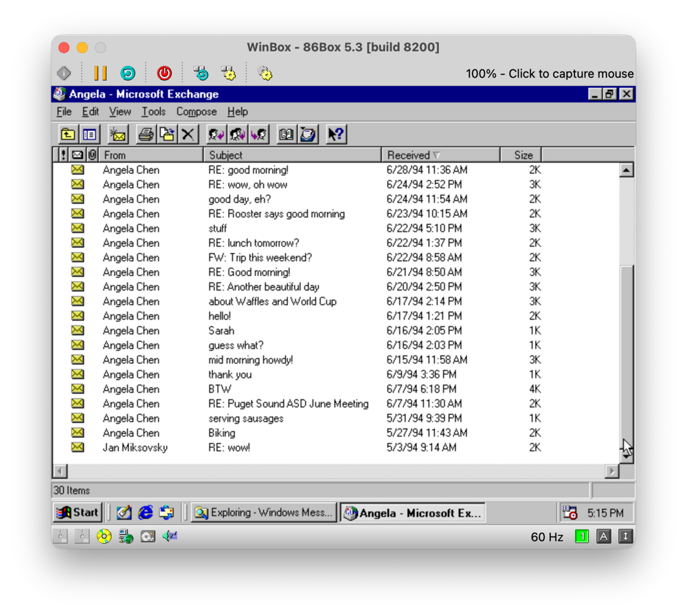Compose a new message via toolbar icon
Viewport: 687px width, 616px height.
[118, 135]
